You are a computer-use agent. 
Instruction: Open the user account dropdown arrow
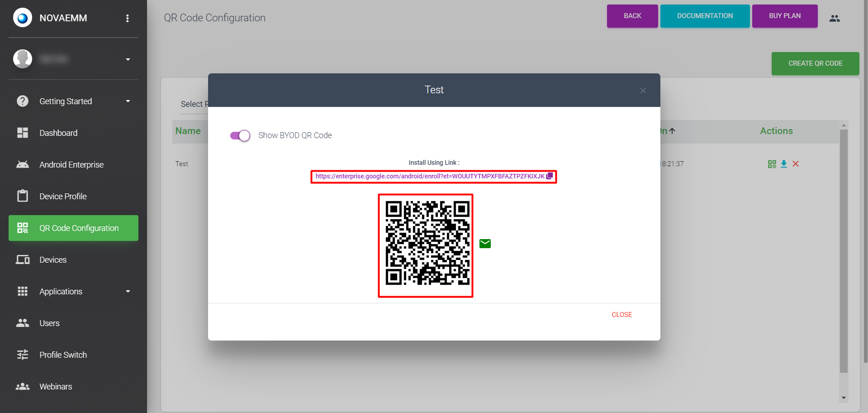tap(128, 59)
